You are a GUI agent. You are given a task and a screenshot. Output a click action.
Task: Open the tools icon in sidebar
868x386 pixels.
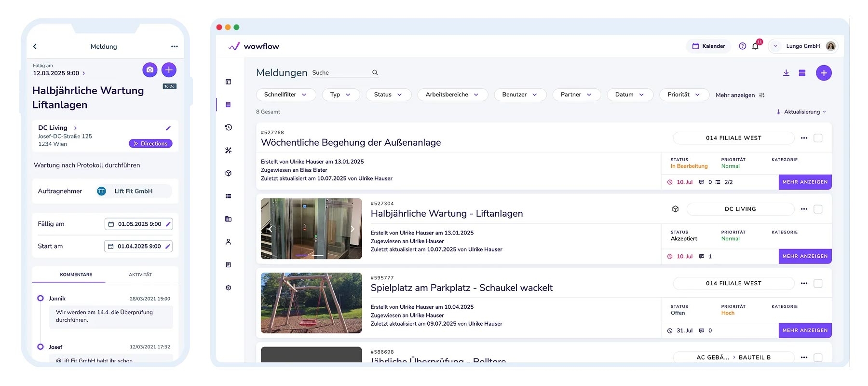229,150
